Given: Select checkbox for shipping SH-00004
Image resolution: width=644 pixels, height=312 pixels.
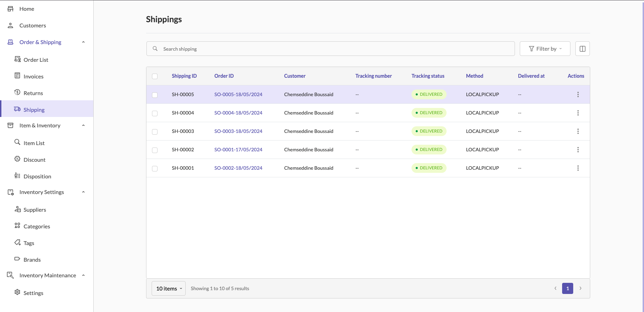Looking at the screenshot, I should pyautogui.click(x=155, y=113).
